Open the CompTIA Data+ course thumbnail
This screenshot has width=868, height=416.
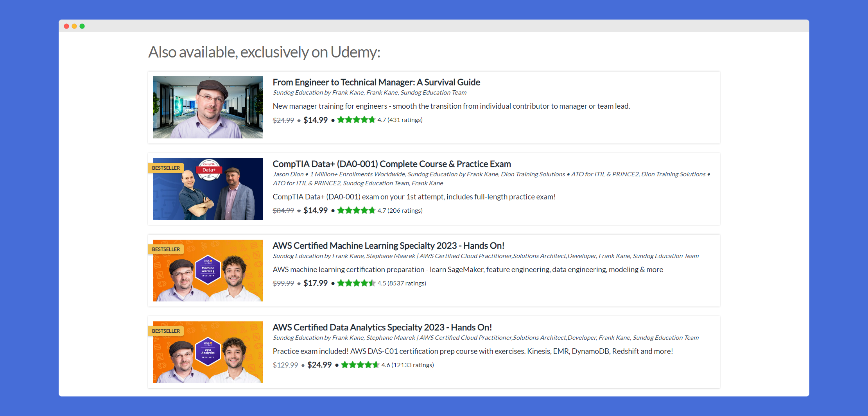tap(208, 189)
